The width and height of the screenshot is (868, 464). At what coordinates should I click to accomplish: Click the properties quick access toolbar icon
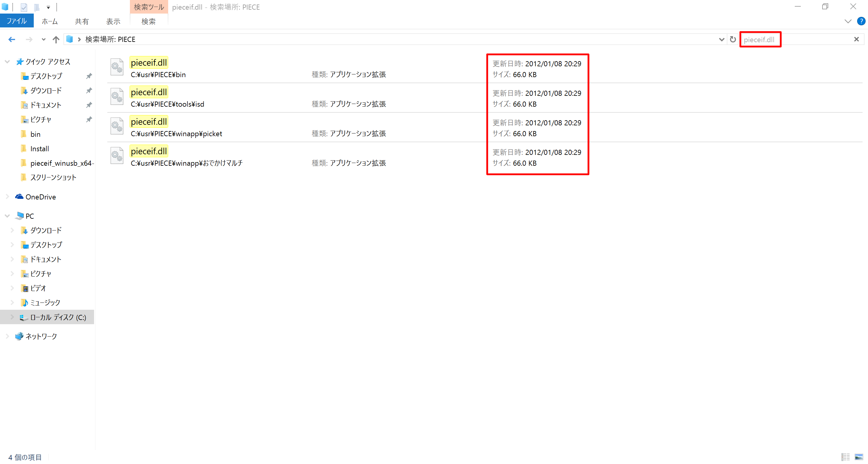pos(24,7)
